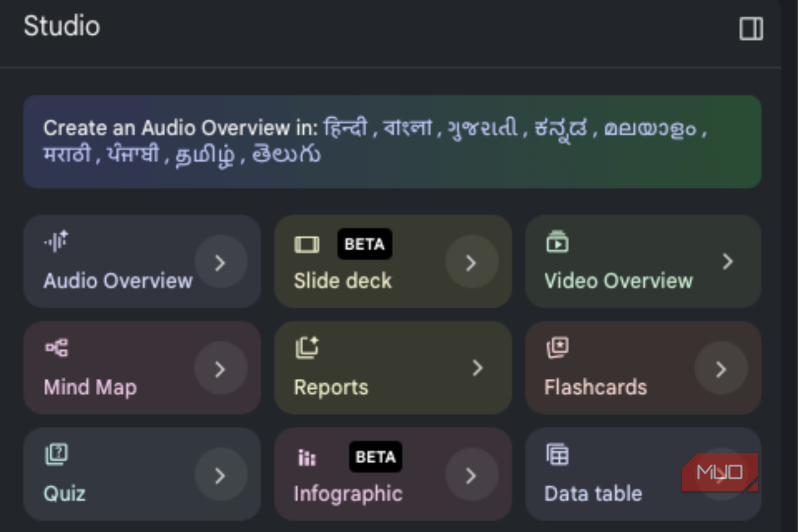Select the Reports card
This screenshot has width=798, height=532.
click(x=393, y=368)
